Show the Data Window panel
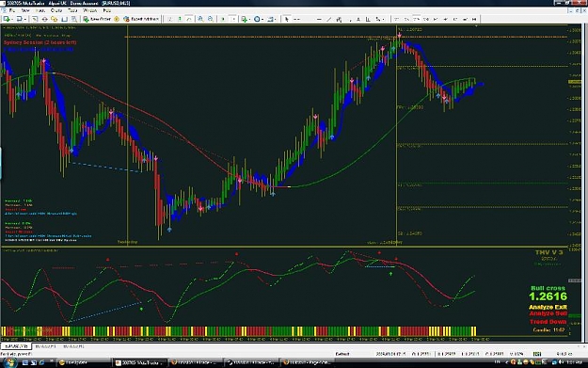 click(44, 19)
